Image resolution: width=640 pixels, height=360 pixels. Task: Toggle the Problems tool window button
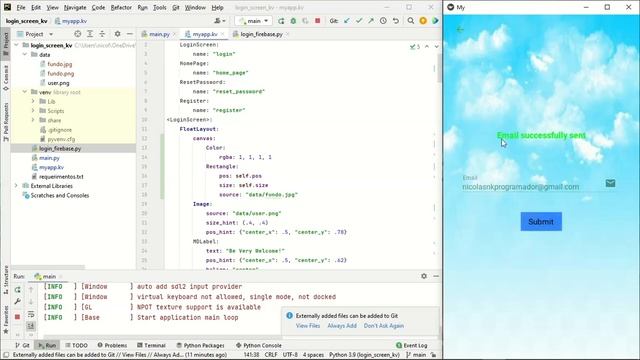click(112, 345)
